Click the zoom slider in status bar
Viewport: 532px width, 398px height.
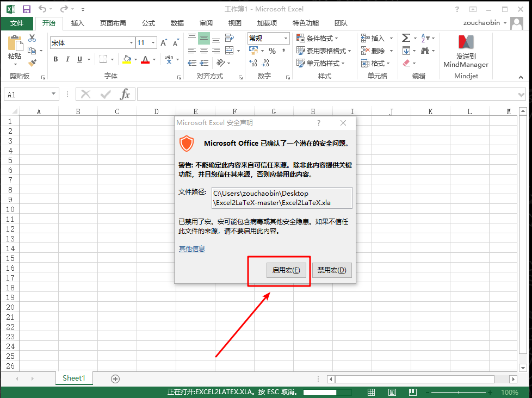[459, 392]
